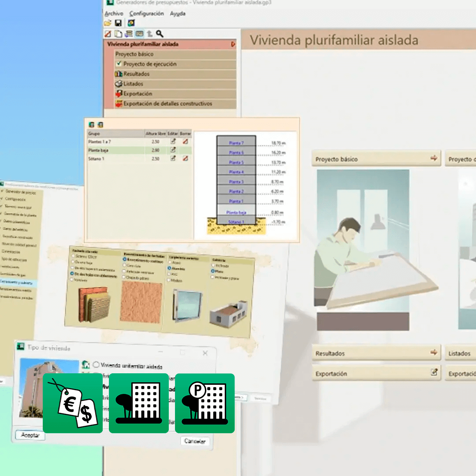
Task: Click the save floppy disk icon
Action: point(118,23)
